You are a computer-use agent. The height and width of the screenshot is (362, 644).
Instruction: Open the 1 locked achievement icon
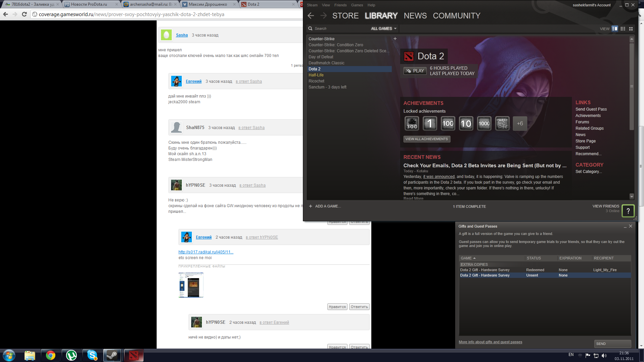(430, 124)
